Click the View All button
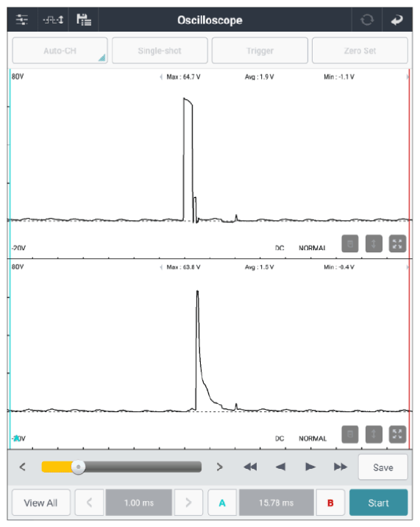This screenshot has height=527, width=420. tap(40, 503)
